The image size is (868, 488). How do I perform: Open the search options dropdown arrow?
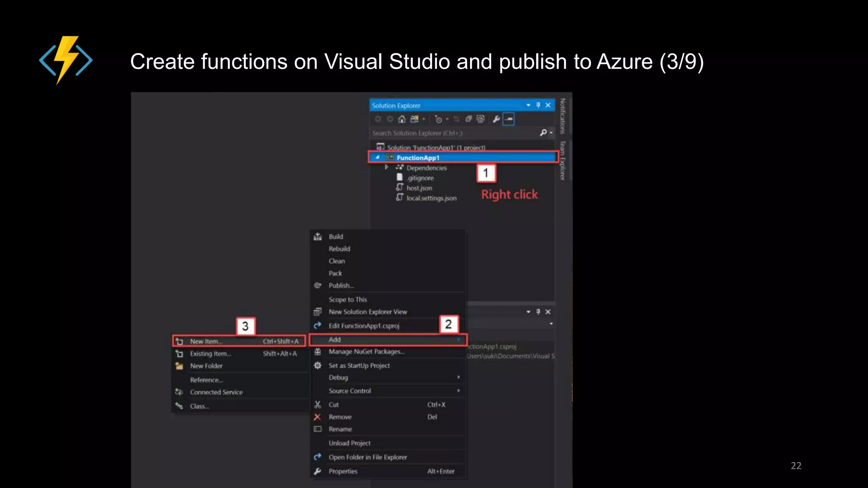[x=551, y=133]
